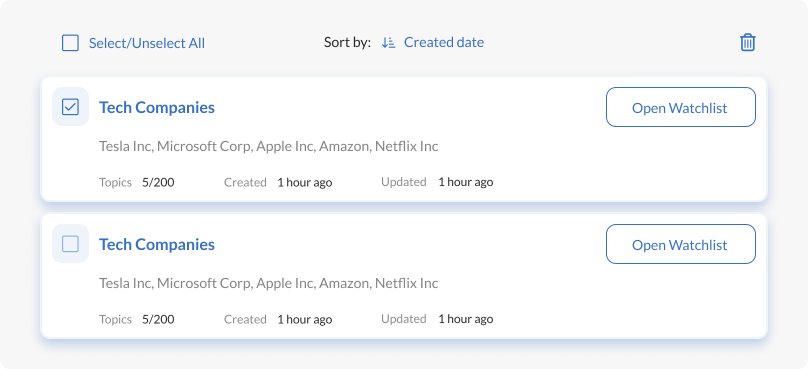Viewport: 808px width, 369px height.
Task: Open the upper Tech Companies title link
Action: pos(157,107)
